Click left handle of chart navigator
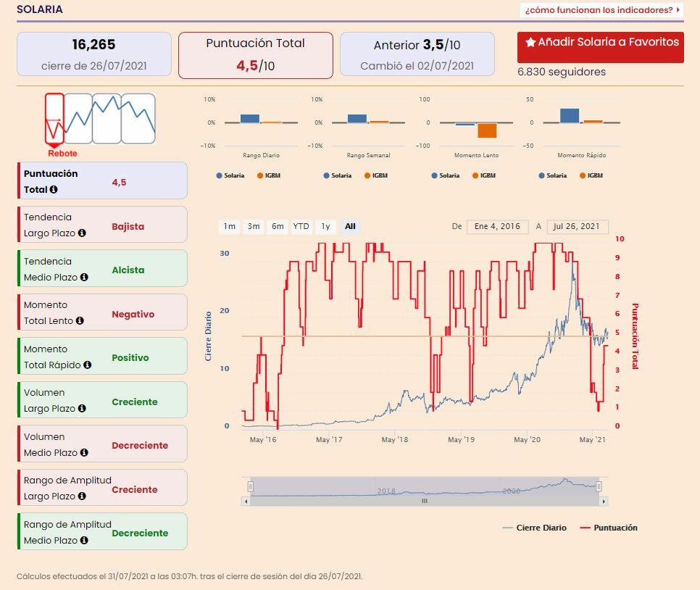This screenshot has height=590, width=700. 251,486
